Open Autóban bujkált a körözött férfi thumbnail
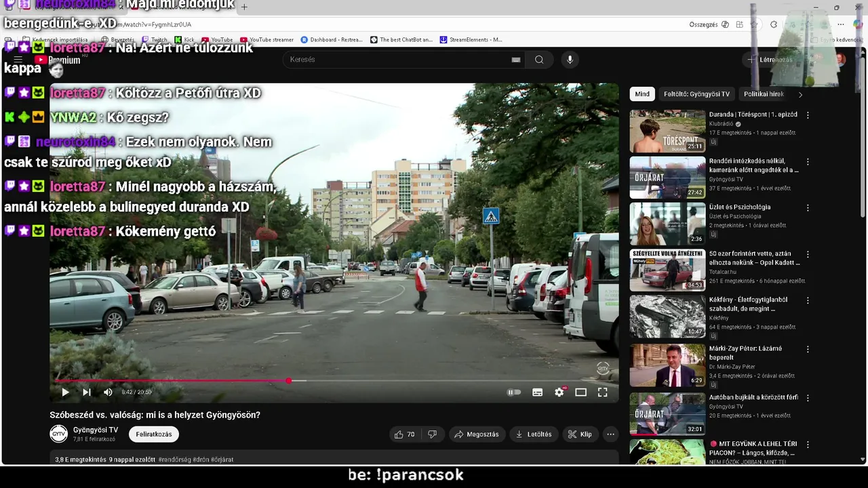 point(667,413)
